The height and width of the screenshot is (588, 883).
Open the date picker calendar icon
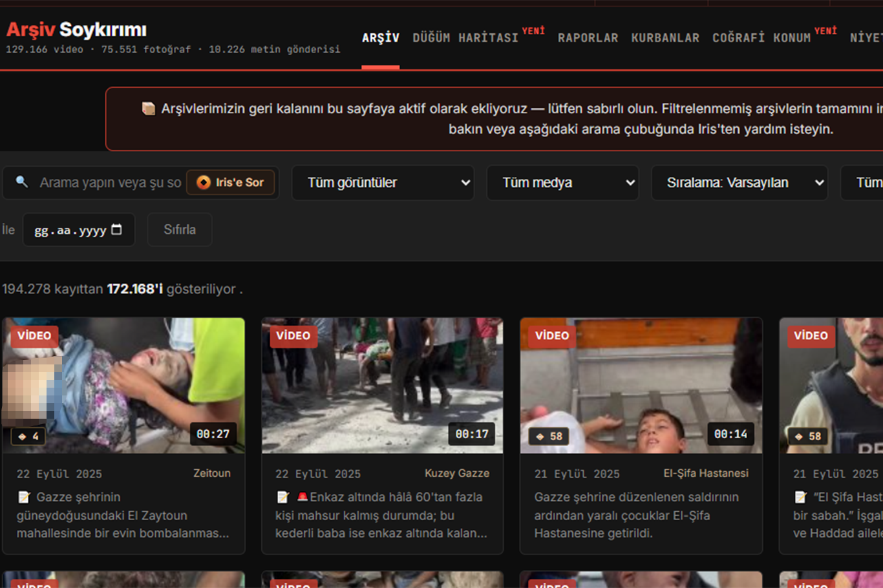pyautogui.click(x=116, y=229)
